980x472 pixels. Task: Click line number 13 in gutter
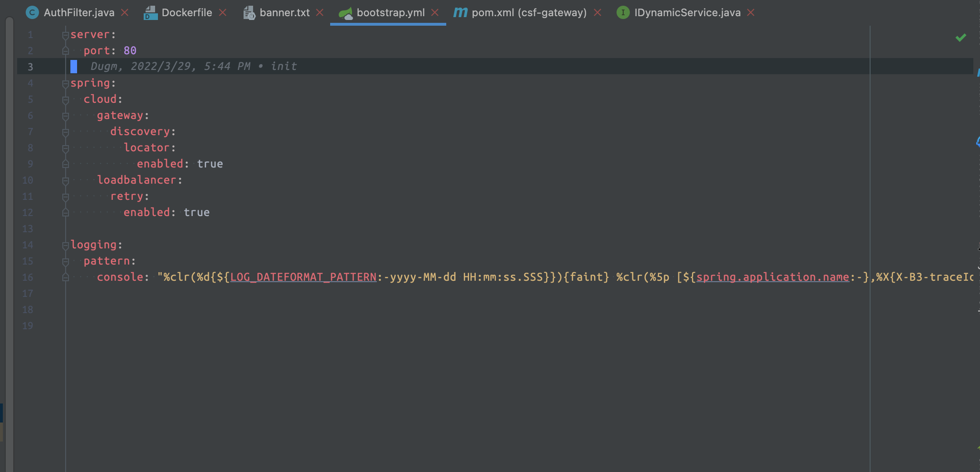pyautogui.click(x=28, y=229)
